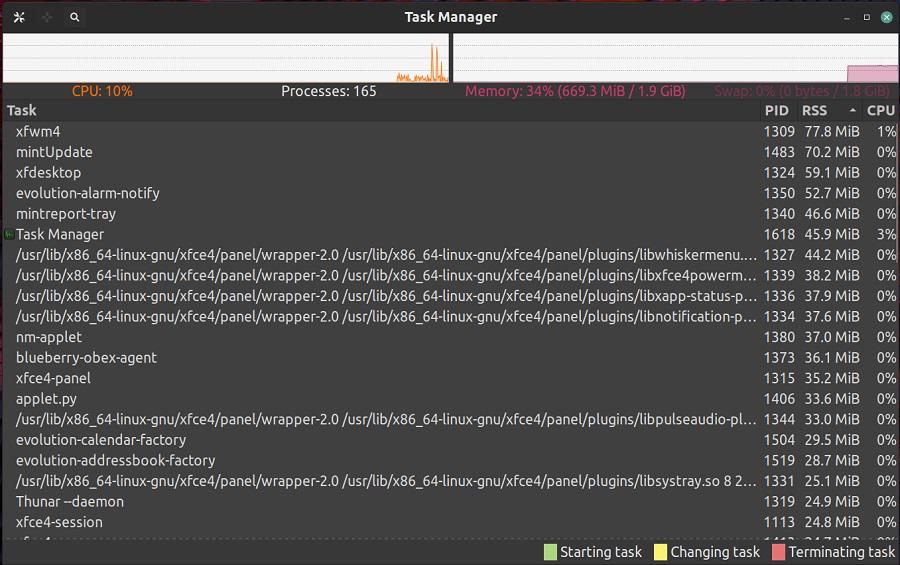Viewport: 900px width, 565px height.
Task: Click the Starting task legend label
Action: [601, 552]
